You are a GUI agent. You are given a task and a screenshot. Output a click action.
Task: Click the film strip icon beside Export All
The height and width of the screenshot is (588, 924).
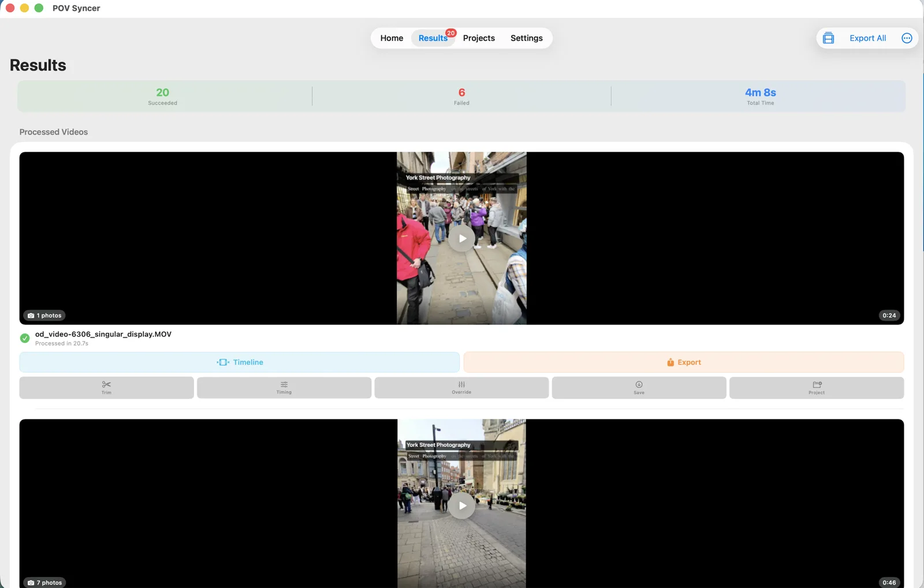click(x=828, y=38)
